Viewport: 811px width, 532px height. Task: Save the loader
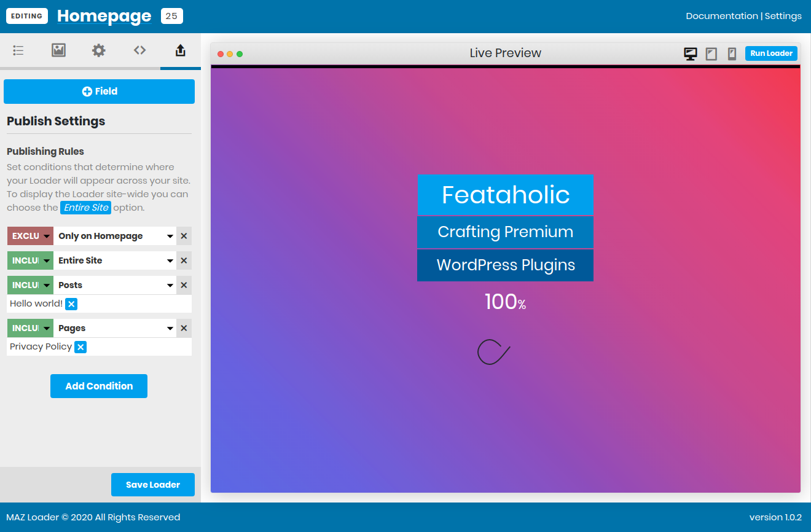[153, 485]
